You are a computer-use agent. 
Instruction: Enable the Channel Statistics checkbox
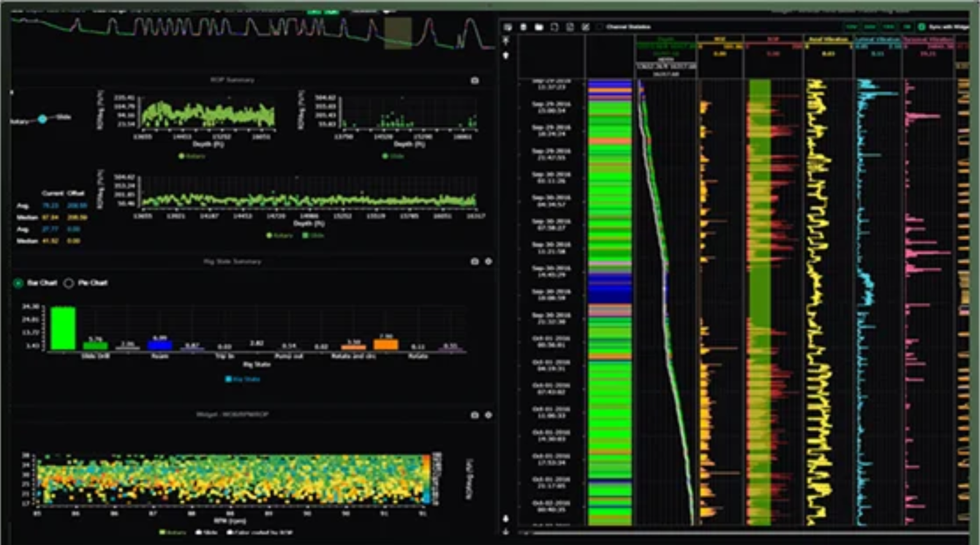tap(600, 27)
